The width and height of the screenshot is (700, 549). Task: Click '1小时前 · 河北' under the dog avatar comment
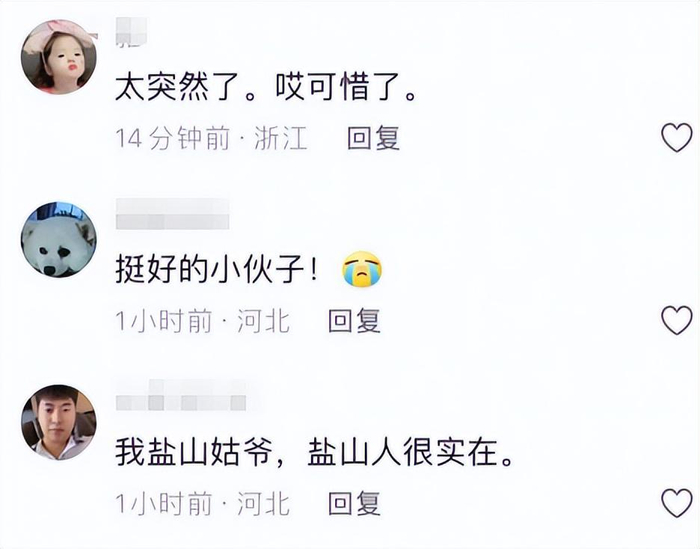pyautogui.click(x=203, y=320)
